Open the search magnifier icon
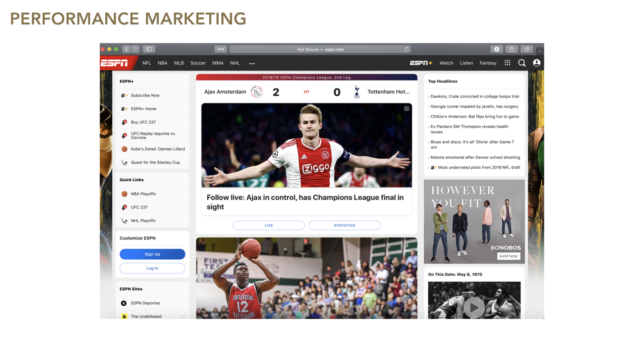Viewport: 644px width, 362px height. (x=522, y=63)
